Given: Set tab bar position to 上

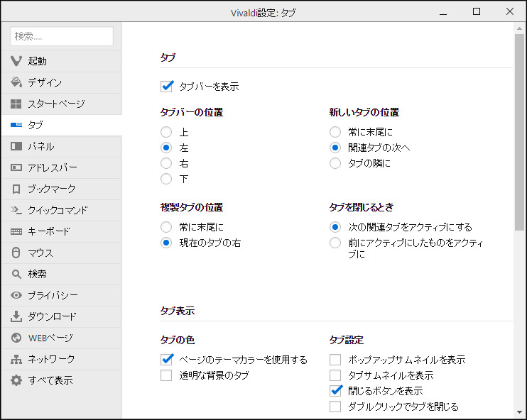Looking at the screenshot, I should click(x=166, y=132).
